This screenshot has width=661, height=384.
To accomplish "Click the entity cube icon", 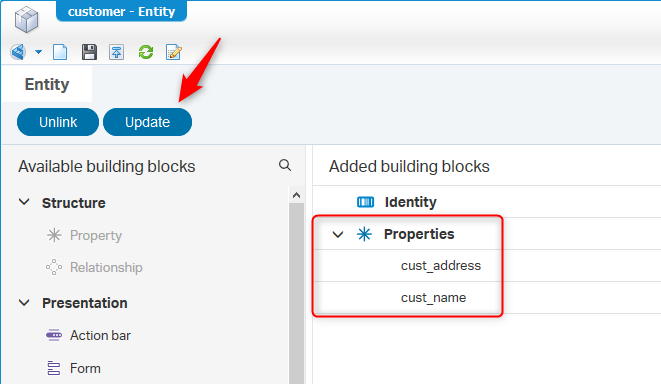I will pyautogui.click(x=26, y=19).
